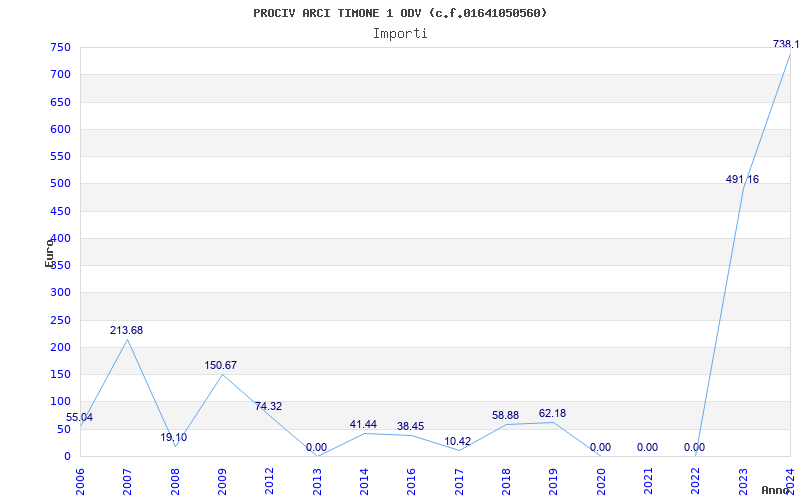Click the 74.32 data label
800x500 pixels.
[x=268, y=406]
